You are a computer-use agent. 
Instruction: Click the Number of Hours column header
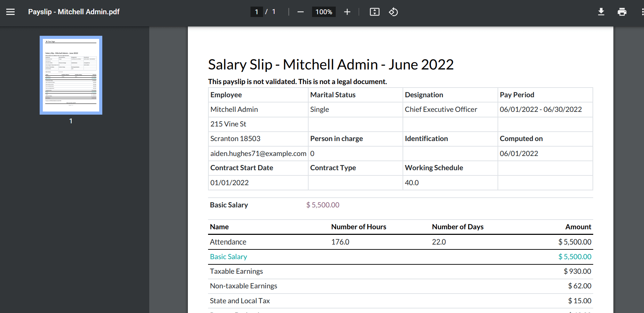click(359, 227)
